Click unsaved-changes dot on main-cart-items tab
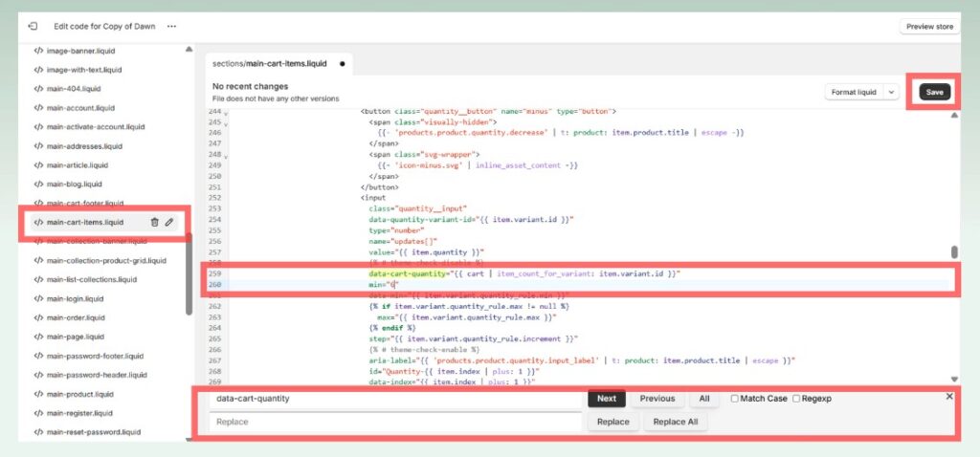This screenshot has height=457, width=980. pos(342,64)
